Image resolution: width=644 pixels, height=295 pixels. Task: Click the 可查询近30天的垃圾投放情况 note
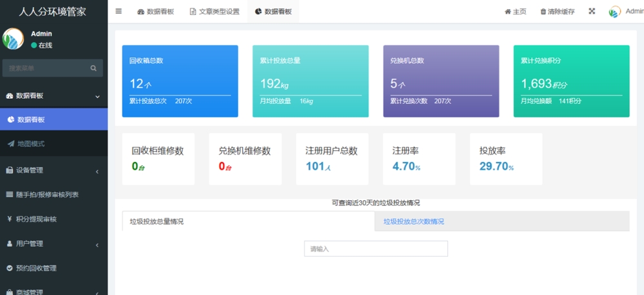tap(376, 203)
